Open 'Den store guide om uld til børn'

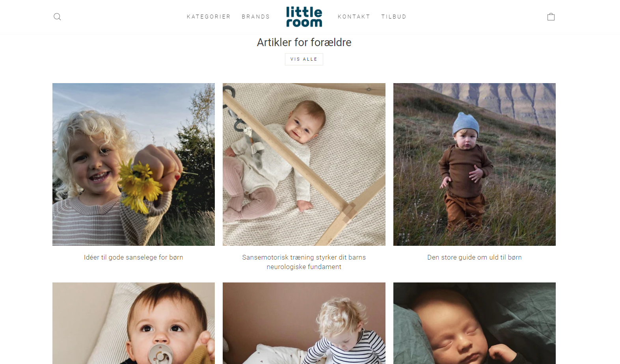(474, 257)
